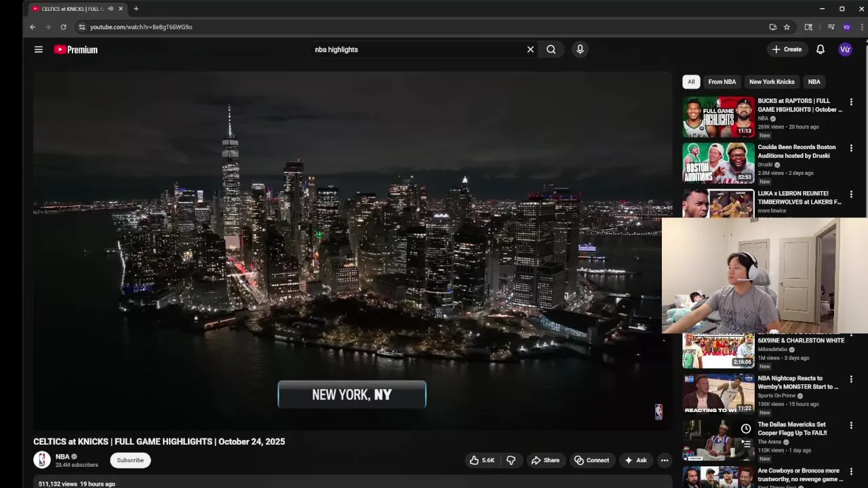Viewport: 868px width, 488px height.
Task: Open Luka x LeBron Reunite video title
Action: tap(800, 197)
